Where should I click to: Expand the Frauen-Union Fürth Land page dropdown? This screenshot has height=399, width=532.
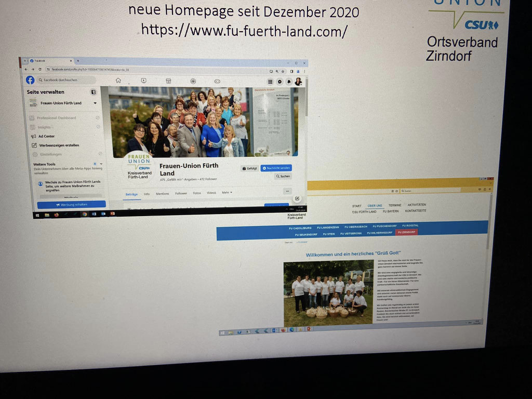tap(95, 103)
